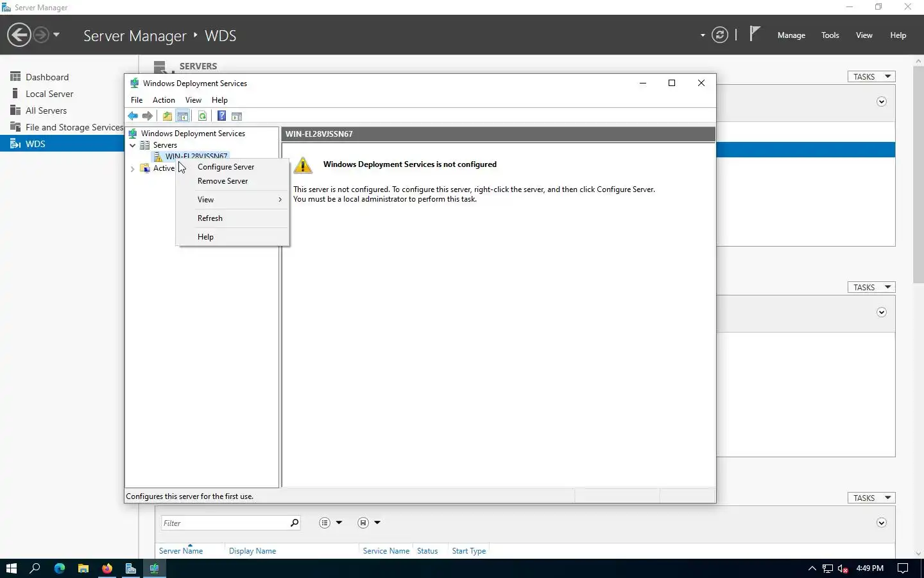Click the Server Manager back navigation arrow

pyautogui.click(x=19, y=35)
